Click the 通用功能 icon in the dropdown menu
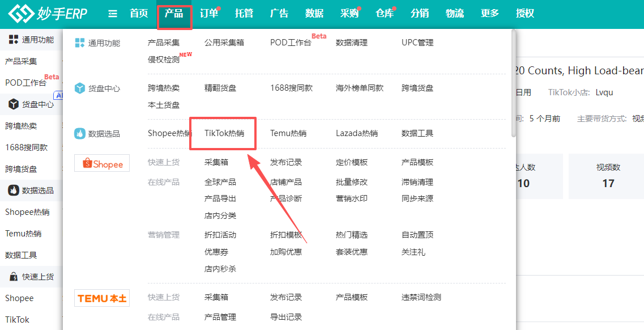644x330 pixels. (x=80, y=43)
